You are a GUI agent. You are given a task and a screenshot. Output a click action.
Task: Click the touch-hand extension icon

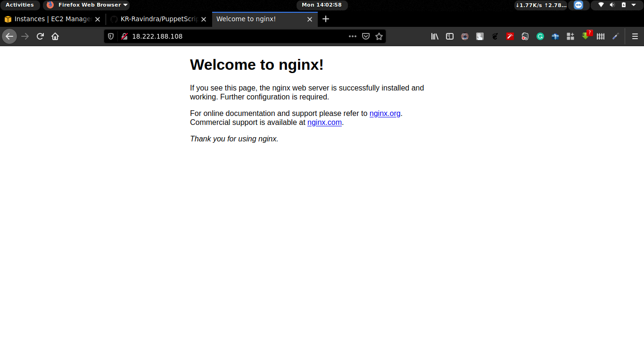[480, 36]
